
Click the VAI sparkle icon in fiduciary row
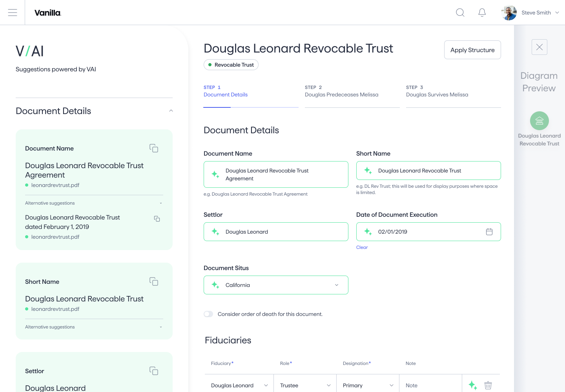(x=473, y=385)
